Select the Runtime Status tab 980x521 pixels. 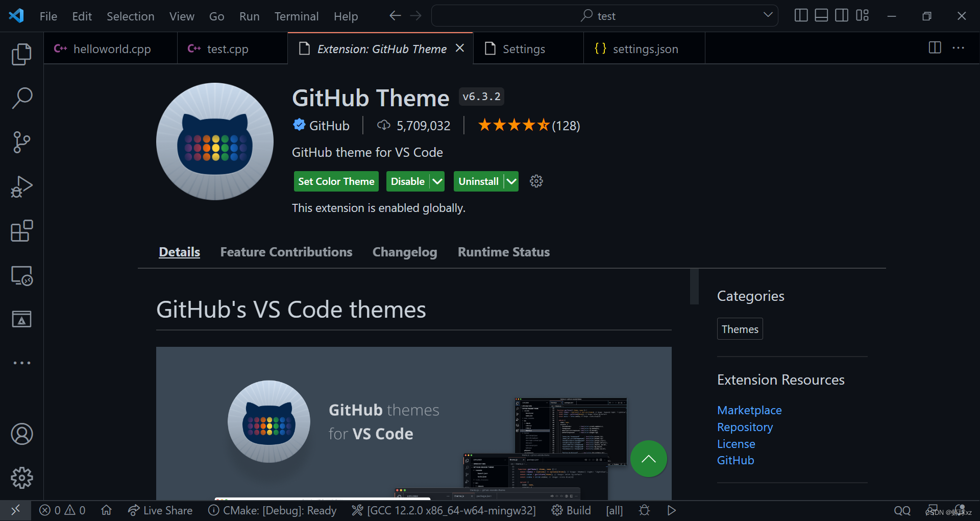504,252
